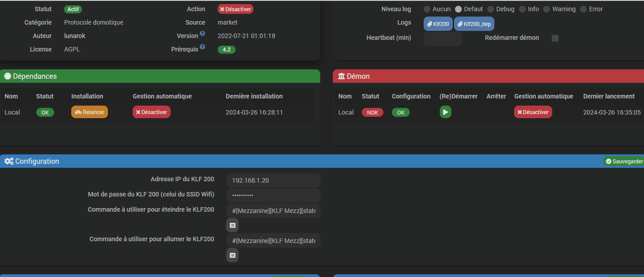Click the Dépendances gear icon in header
The image size is (644, 277).
click(x=8, y=76)
